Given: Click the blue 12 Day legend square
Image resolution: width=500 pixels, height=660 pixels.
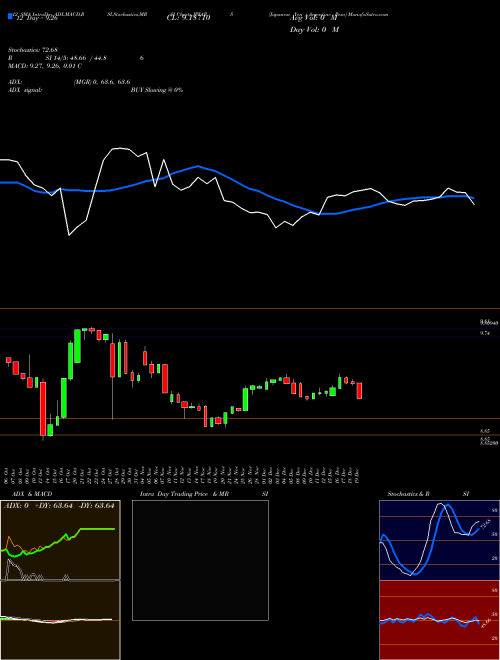Looking at the screenshot, I should 11,17.
